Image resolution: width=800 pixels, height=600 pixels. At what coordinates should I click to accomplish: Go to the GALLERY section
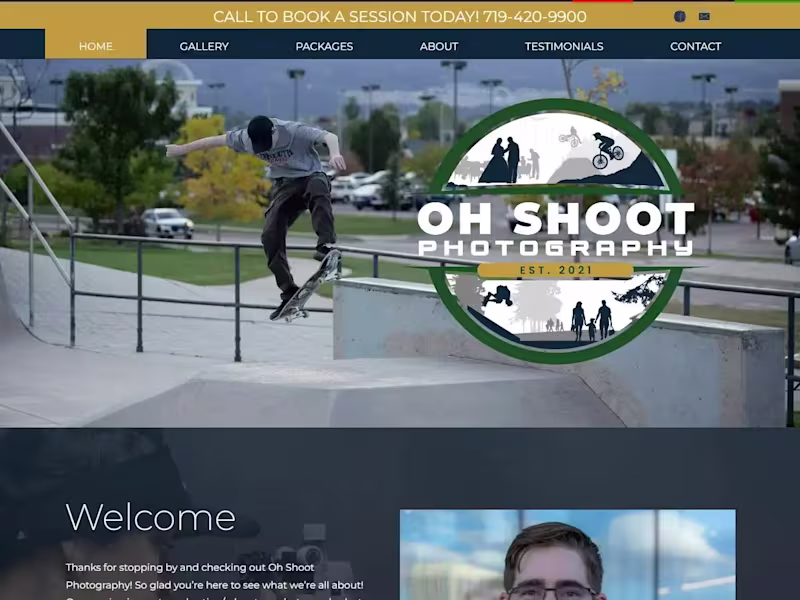pos(202,46)
